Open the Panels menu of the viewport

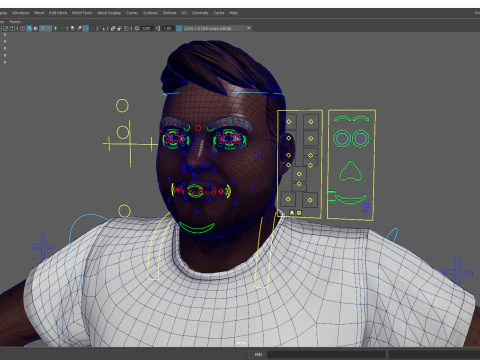coord(15,22)
